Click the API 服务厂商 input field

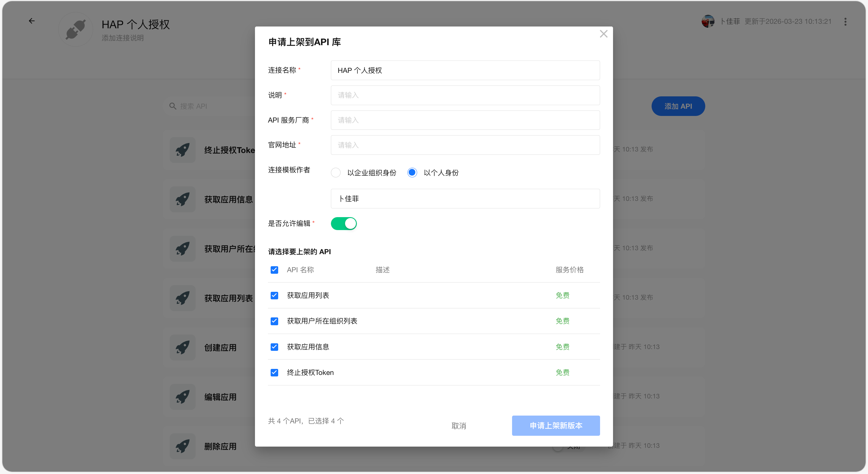pos(465,120)
